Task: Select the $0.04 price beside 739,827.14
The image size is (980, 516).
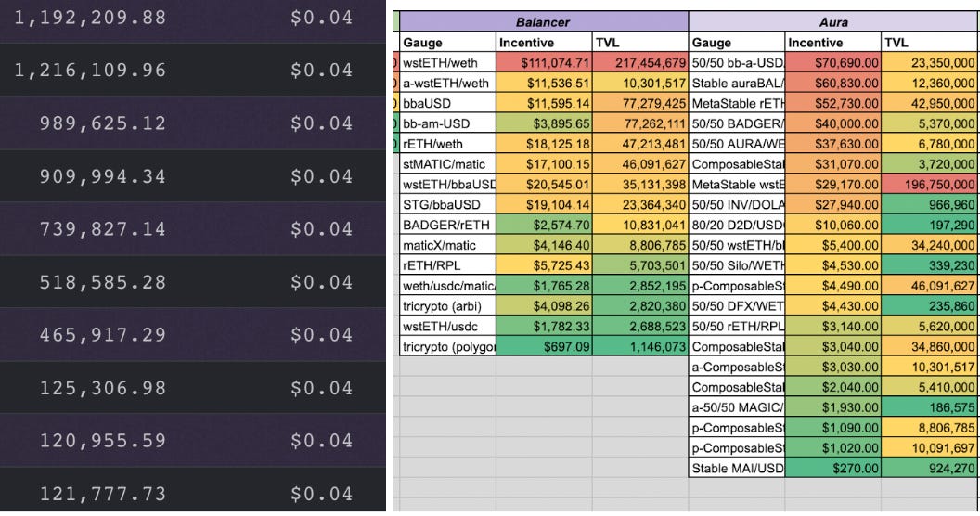Action: [321, 229]
